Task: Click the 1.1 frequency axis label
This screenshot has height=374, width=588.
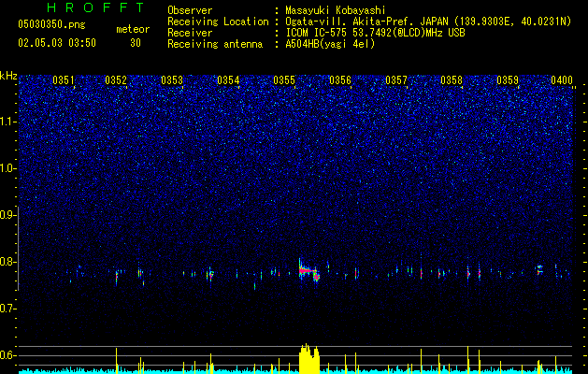Action: tap(7, 122)
